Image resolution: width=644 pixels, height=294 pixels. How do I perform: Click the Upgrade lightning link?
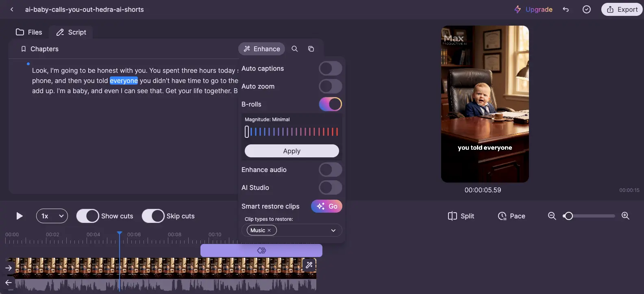533,9
